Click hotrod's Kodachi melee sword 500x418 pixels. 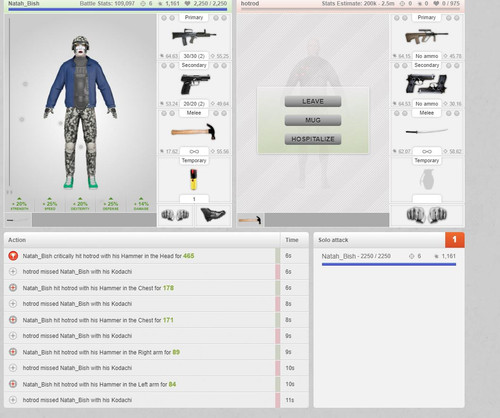(x=427, y=131)
